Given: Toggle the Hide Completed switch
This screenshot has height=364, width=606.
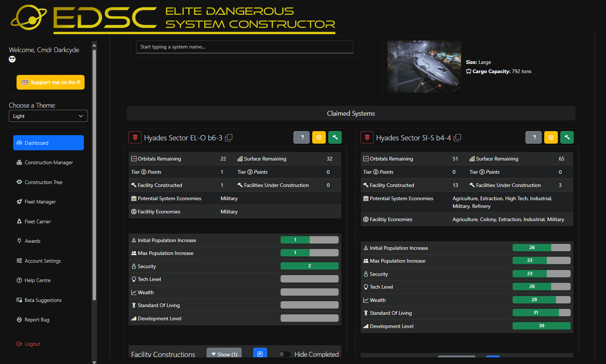Looking at the screenshot, I should [x=285, y=354].
